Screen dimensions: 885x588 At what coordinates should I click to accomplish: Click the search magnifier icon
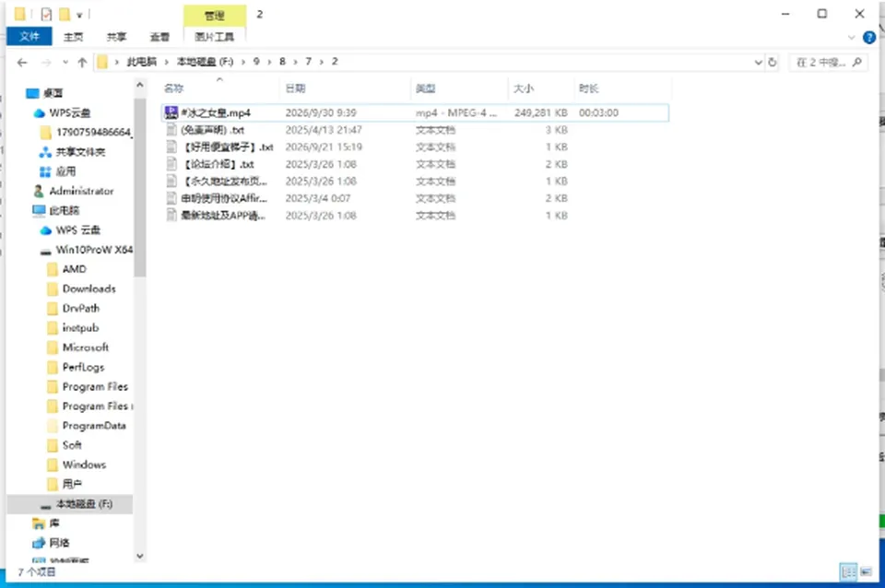pyautogui.click(x=856, y=62)
